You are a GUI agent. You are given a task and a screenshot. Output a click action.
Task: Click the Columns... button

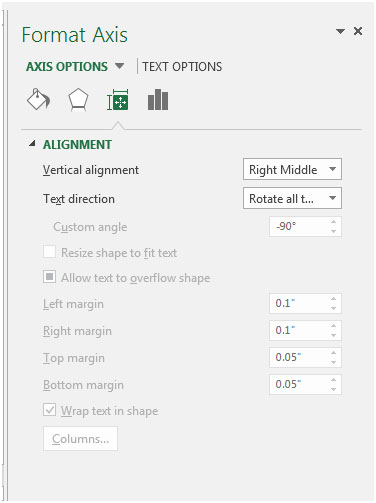(x=80, y=439)
